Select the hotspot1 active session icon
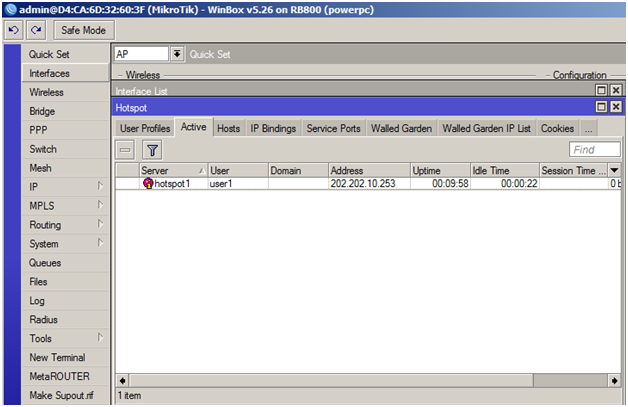This screenshot has width=628, height=407. point(148,183)
